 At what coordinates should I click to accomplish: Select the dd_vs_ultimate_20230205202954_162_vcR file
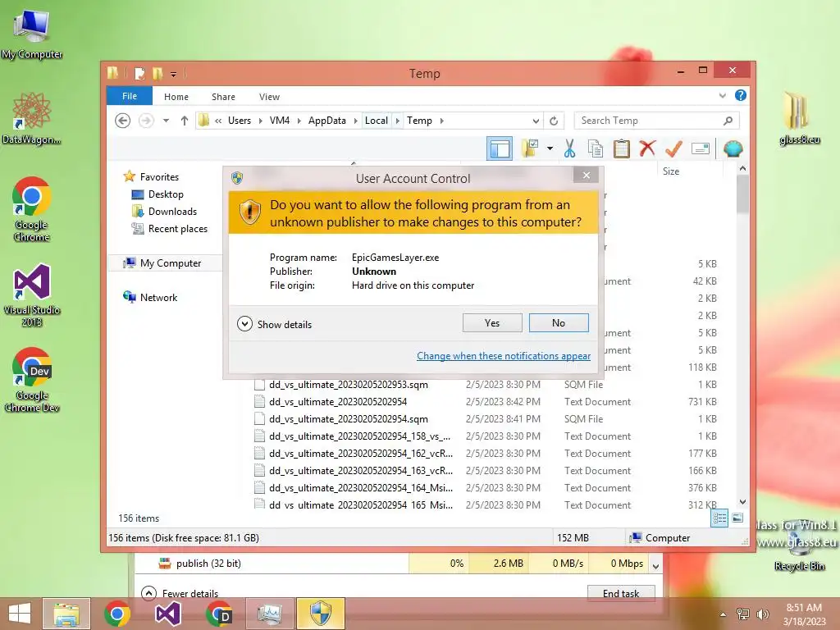click(x=361, y=453)
